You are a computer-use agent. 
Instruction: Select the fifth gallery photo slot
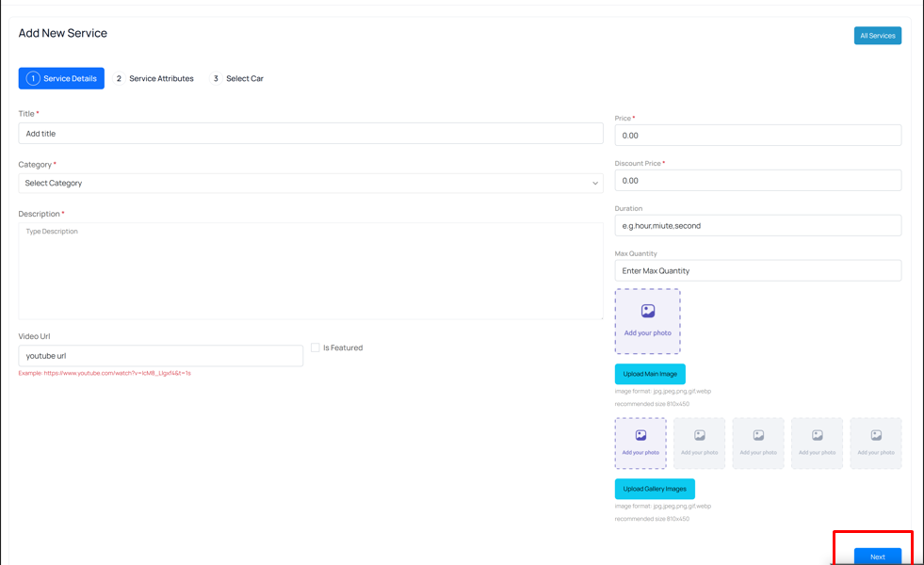click(x=876, y=443)
